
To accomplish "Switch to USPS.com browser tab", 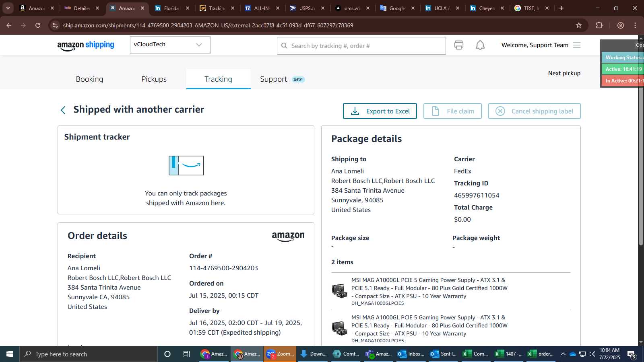I will (x=308, y=8).
